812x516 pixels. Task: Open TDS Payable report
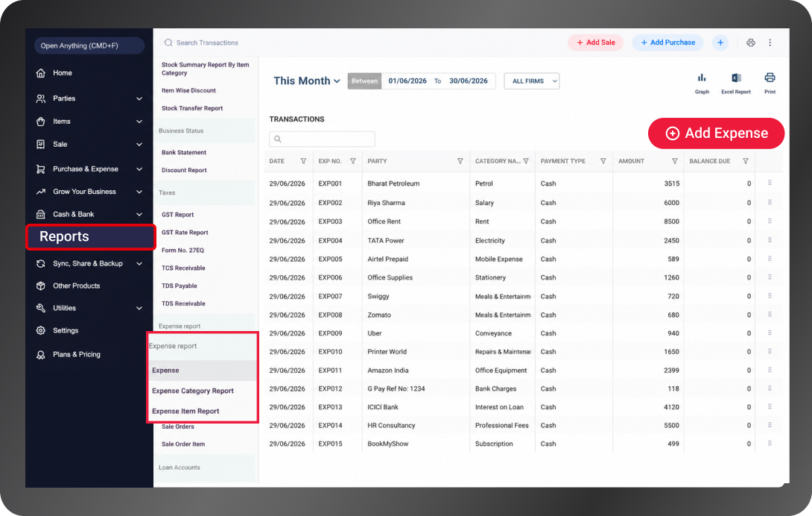pyautogui.click(x=180, y=286)
